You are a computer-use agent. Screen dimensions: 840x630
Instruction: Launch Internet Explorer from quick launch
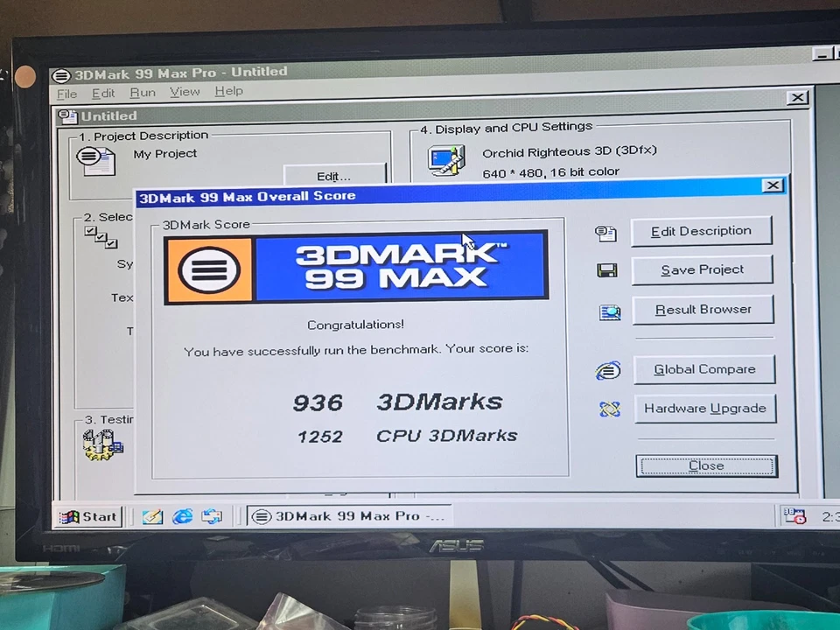[182, 516]
